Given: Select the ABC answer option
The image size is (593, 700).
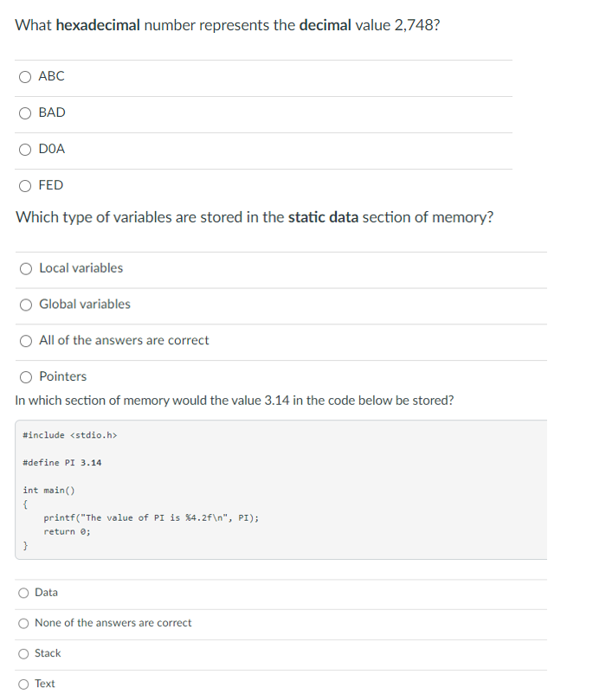Looking at the screenshot, I should tap(25, 76).
